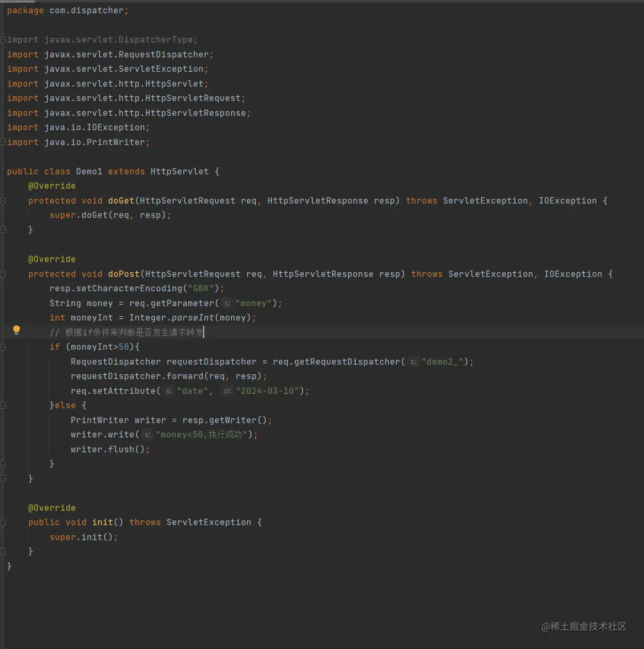Click throws keyword in the doPost signature

pyautogui.click(x=427, y=274)
